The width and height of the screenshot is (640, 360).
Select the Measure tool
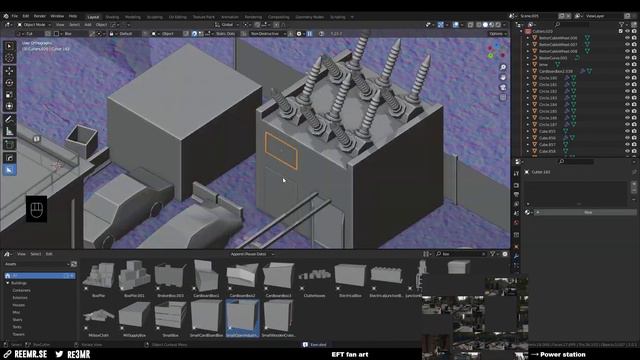pyautogui.click(x=9, y=131)
